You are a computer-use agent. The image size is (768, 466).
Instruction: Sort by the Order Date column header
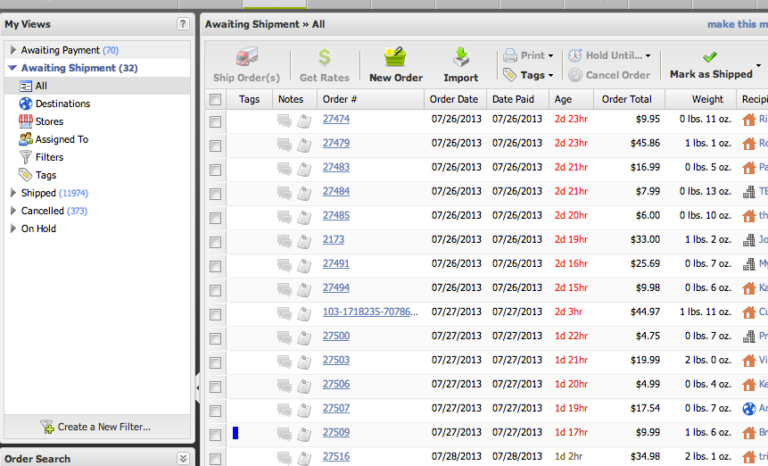pos(453,99)
